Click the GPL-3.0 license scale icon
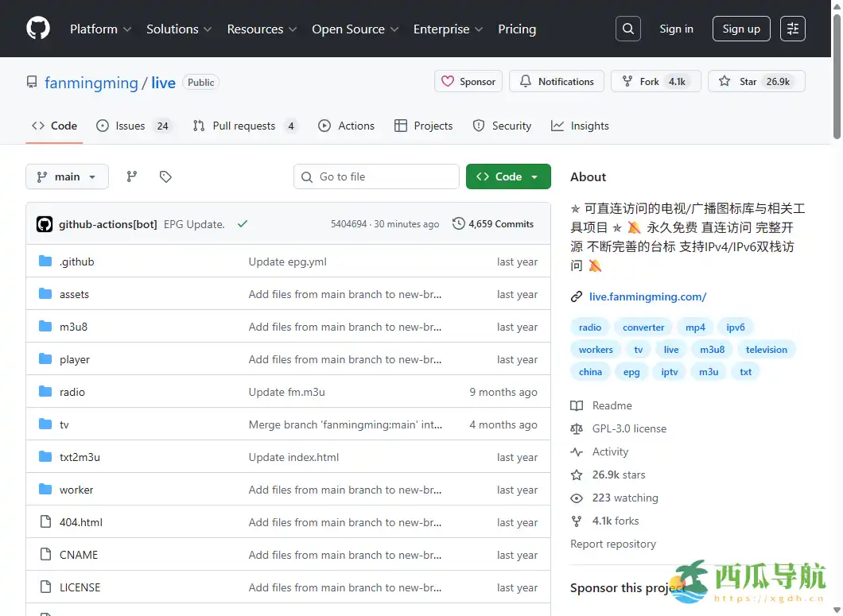This screenshot has height=616, width=843. click(x=577, y=428)
